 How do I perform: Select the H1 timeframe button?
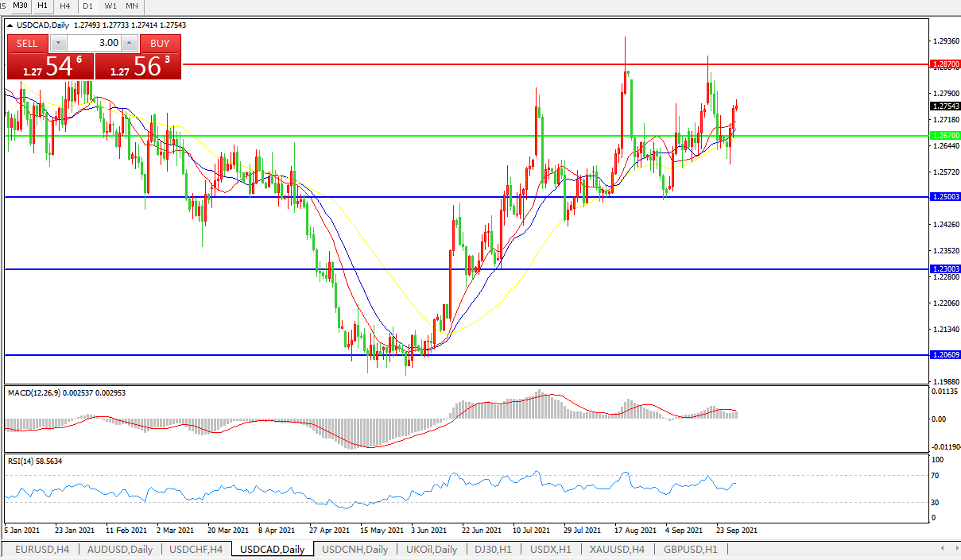42,6
